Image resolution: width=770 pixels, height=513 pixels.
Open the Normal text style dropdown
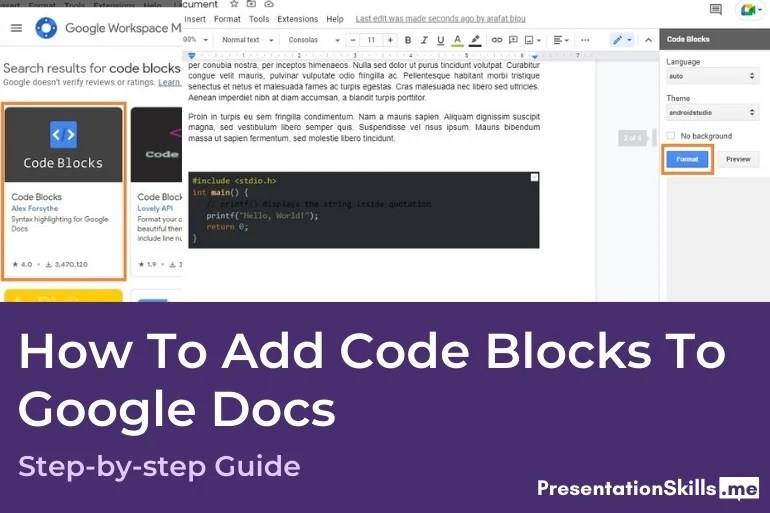[247, 40]
